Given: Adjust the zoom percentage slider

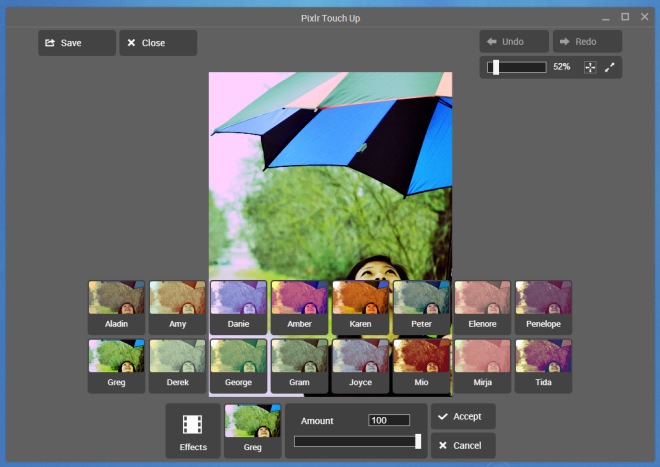Looking at the screenshot, I should (x=517, y=67).
